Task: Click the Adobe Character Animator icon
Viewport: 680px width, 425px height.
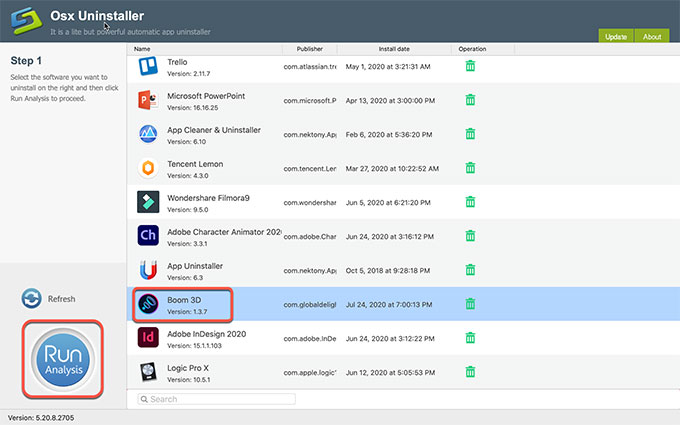Action: point(148,235)
